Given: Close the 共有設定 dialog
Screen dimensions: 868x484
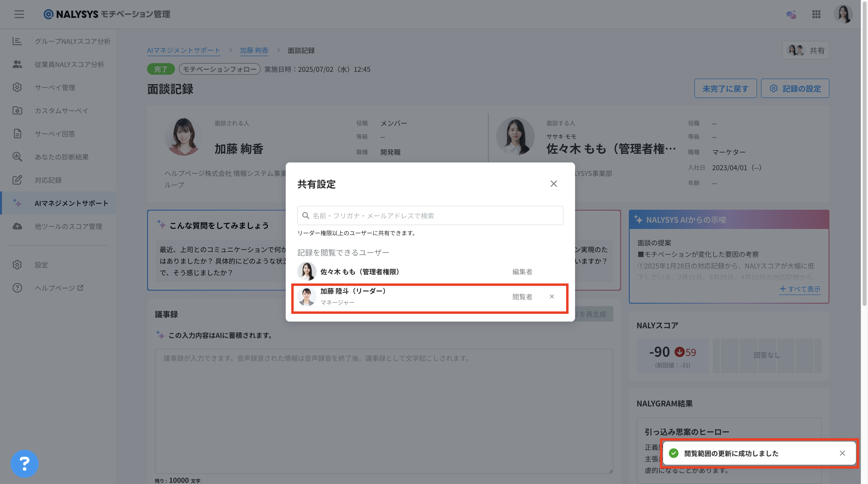Looking at the screenshot, I should click(x=554, y=184).
